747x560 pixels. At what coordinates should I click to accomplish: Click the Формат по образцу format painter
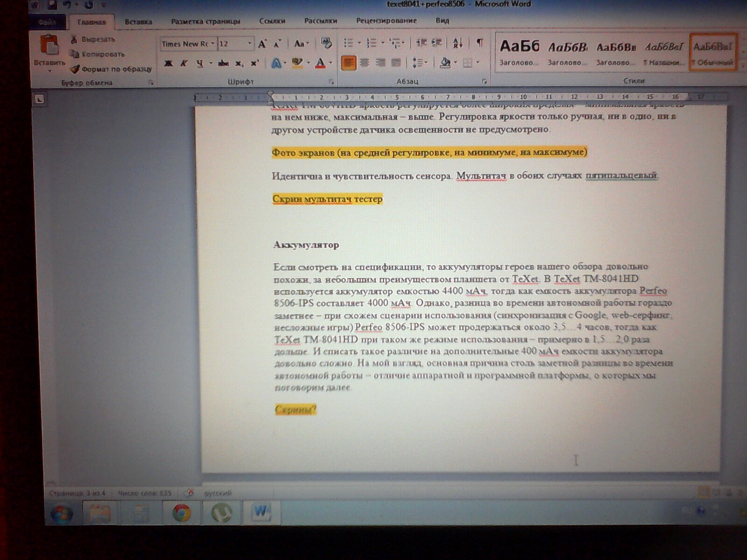tap(111, 69)
